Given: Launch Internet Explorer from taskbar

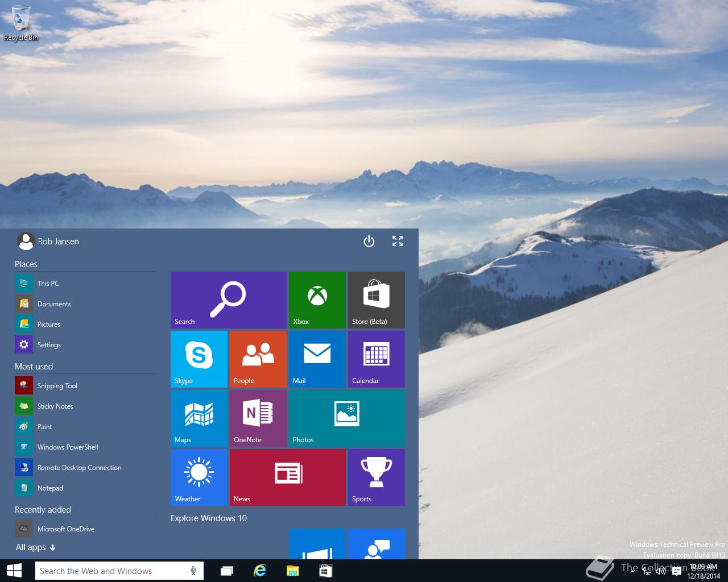Looking at the screenshot, I should (x=260, y=571).
